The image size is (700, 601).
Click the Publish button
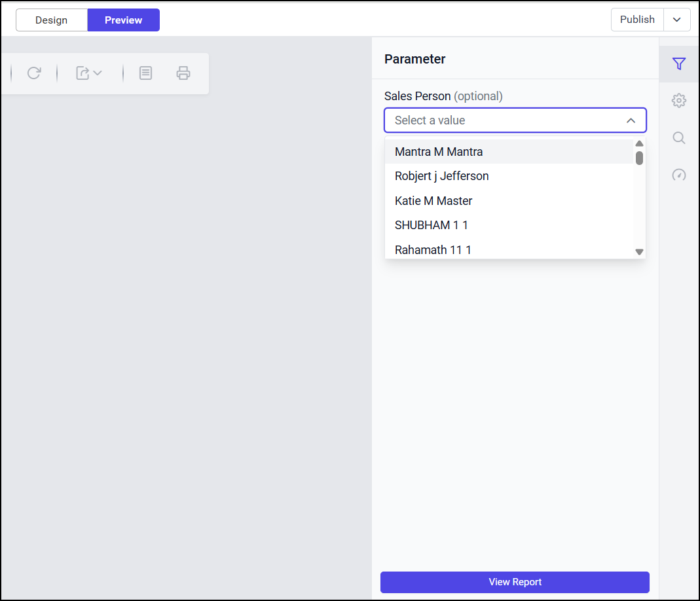point(637,20)
